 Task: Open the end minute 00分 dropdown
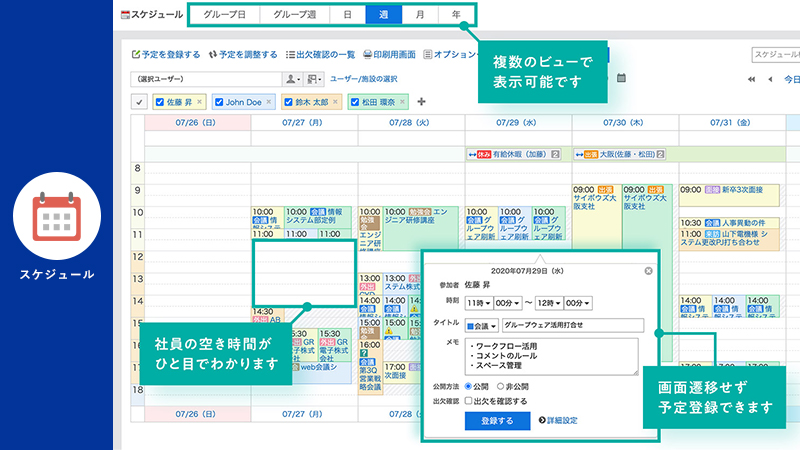pos(579,302)
